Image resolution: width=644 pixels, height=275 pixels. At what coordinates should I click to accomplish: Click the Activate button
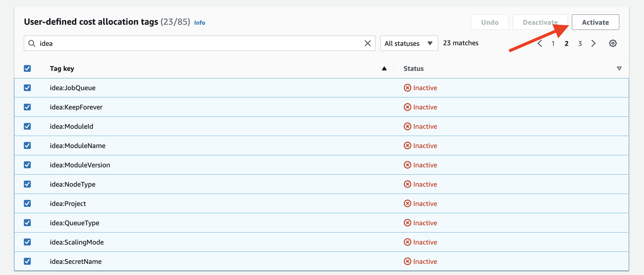tap(595, 22)
